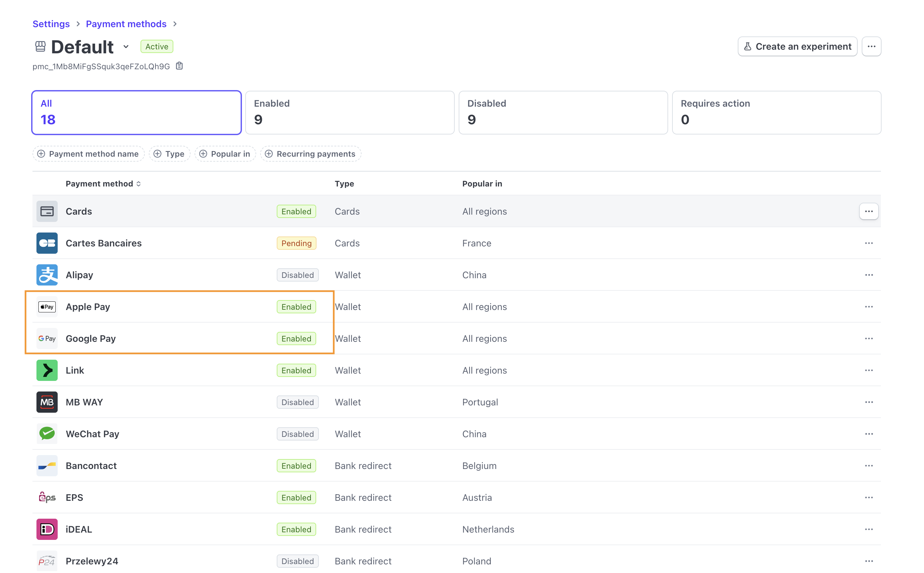924x573 pixels.
Task: Add a Popular in filter
Action: pyautogui.click(x=225, y=154)
